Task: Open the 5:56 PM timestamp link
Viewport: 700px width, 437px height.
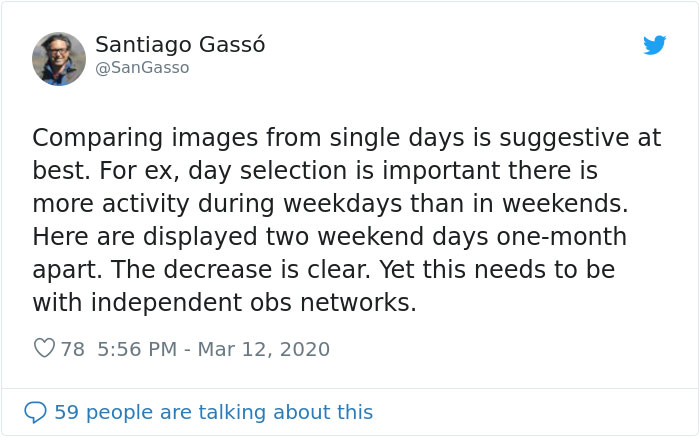Action: click(137, 349)
